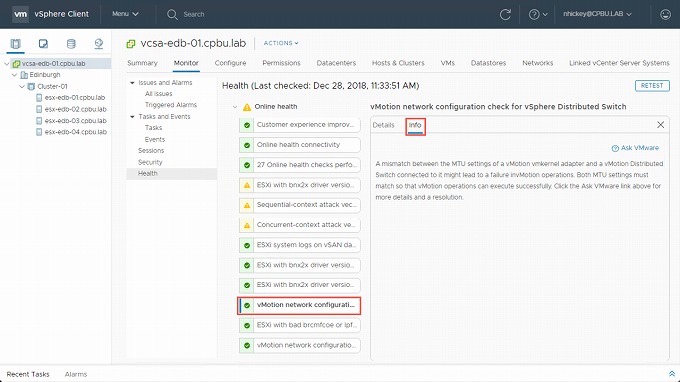
Task: Collapse the vcsa-edb-01.cpbu.lab tree node
Action: pyautogui.click(x=7, y=63)
